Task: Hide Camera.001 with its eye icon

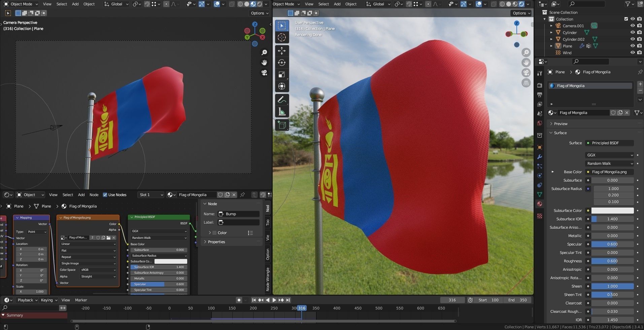Action: coord(633,26)
